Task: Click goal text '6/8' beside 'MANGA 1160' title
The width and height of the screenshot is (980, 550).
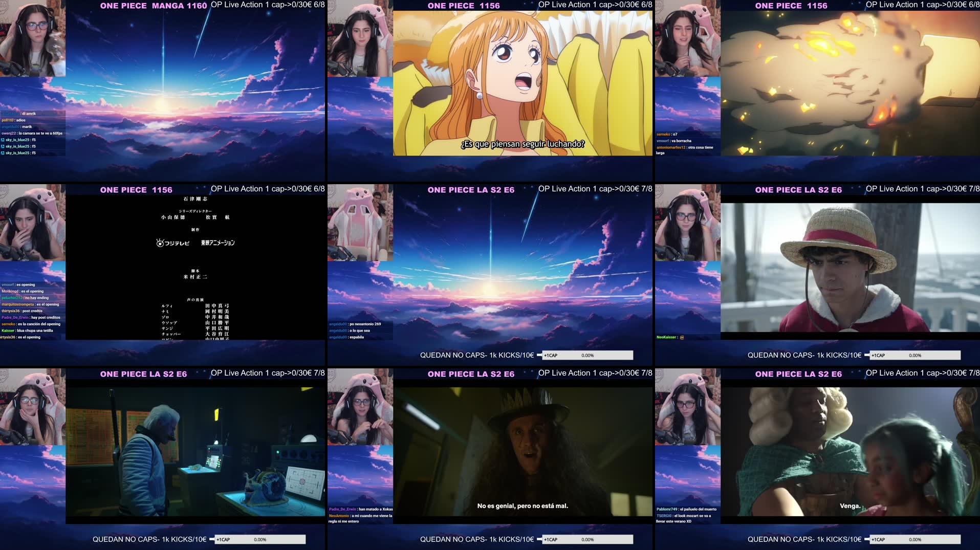Action: click(319, 5)
